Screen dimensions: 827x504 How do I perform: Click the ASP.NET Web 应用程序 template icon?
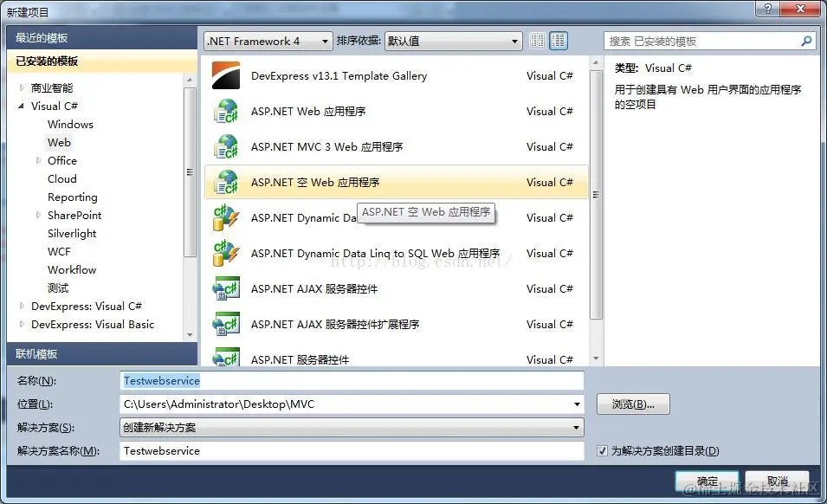226,111
